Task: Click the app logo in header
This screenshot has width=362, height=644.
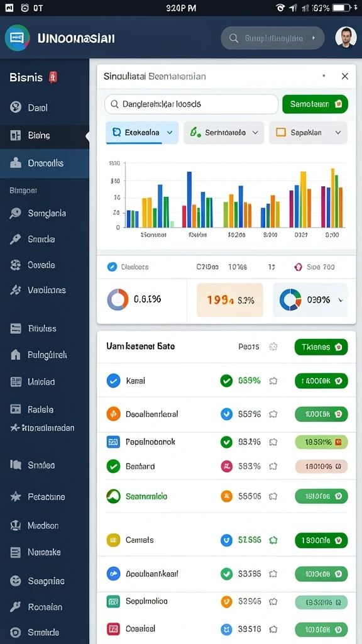Action: tap(17, 38)
